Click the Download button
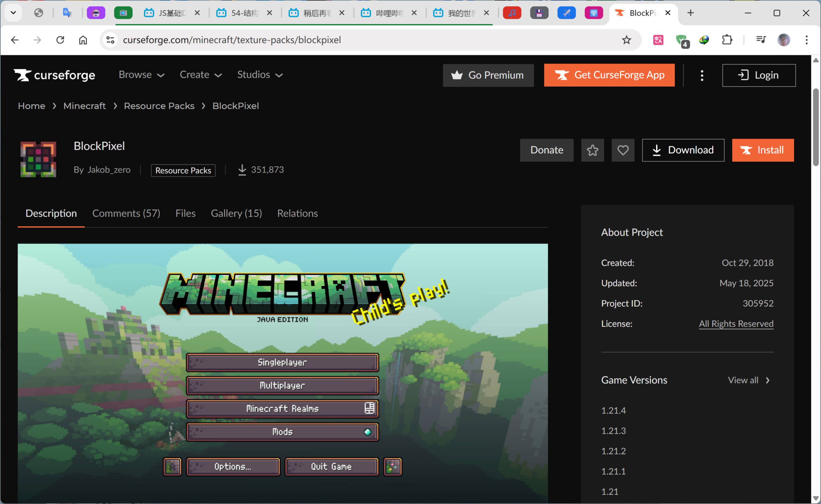Screen dimensions: 821x504 (683, 150)
